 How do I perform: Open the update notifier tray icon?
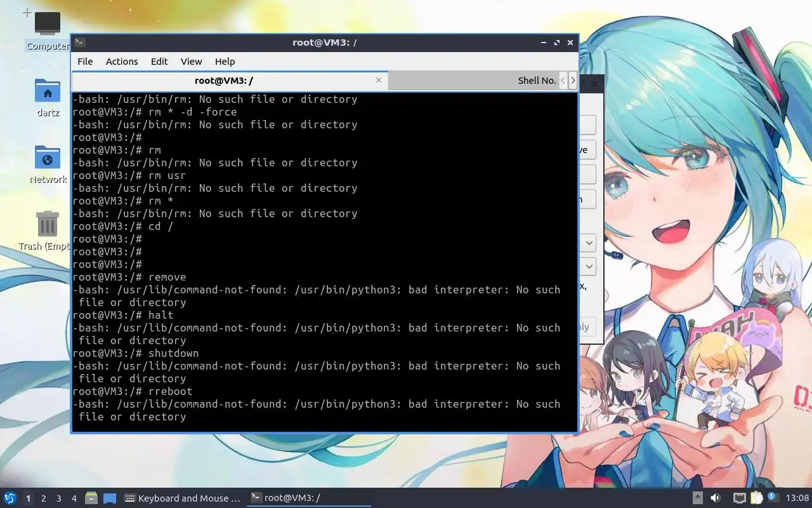pos(773,497)
